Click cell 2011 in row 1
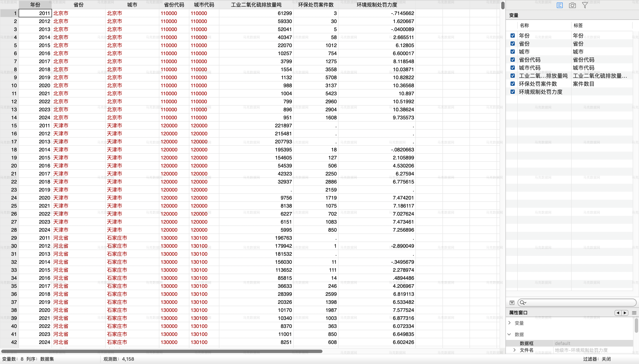The height and width of the screenshot is (364, 639). tap(35, 13)
